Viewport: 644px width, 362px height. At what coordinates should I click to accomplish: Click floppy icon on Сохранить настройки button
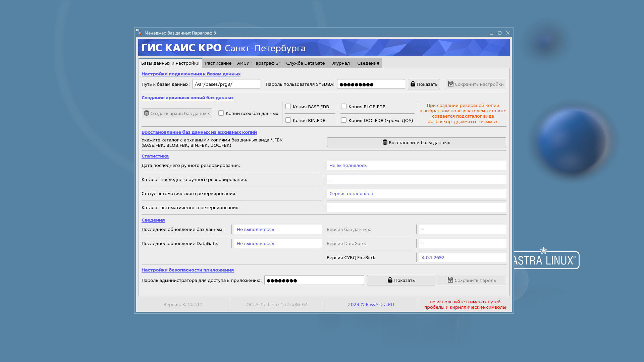pos(451,84)
